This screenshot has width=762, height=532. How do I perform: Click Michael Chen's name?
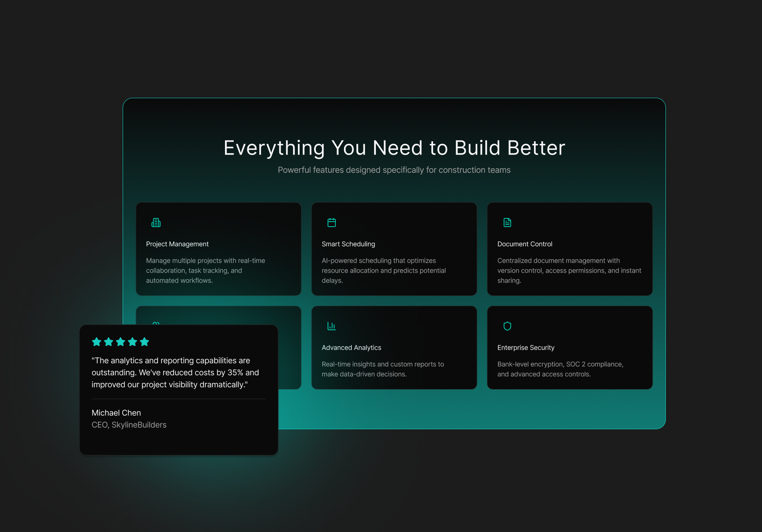116,413
